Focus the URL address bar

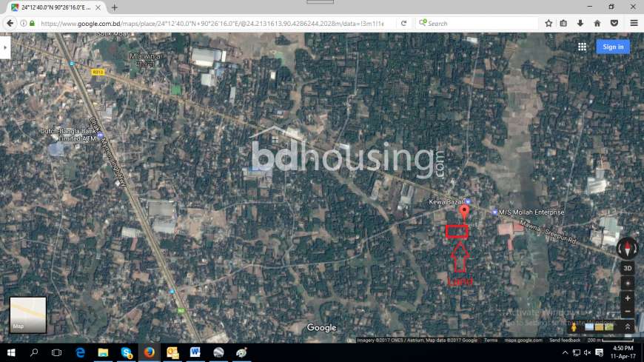coord(212,24)
